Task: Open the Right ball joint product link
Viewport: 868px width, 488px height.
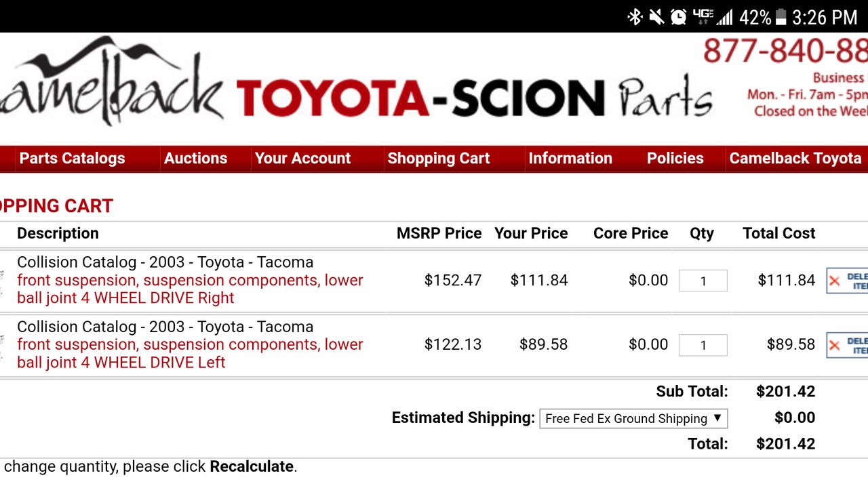Action: click(190, 289)
